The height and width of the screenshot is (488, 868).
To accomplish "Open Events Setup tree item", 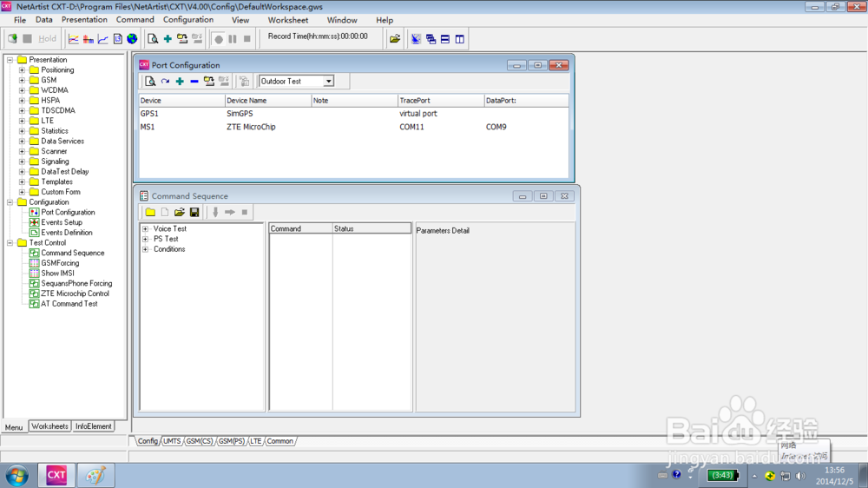I will (x=62, y=222).
